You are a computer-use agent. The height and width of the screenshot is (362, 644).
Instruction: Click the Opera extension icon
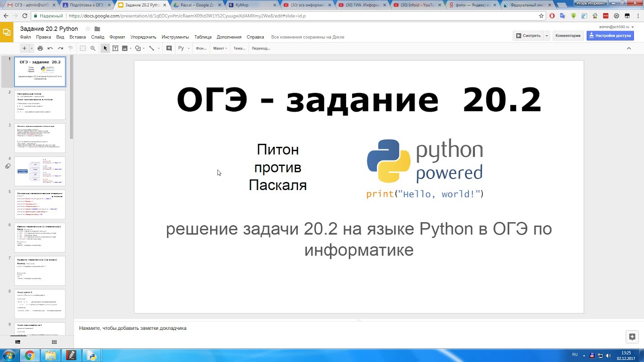[x=552, y=16]
